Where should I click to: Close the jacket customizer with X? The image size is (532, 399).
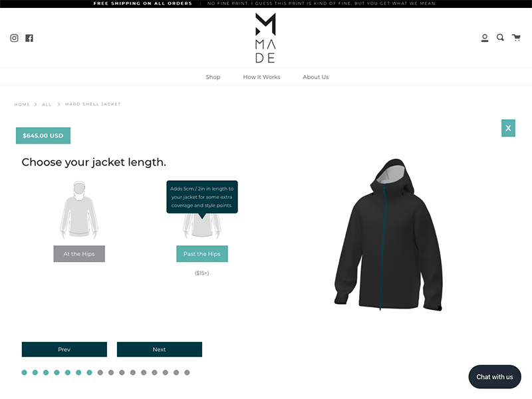(508, 128)
